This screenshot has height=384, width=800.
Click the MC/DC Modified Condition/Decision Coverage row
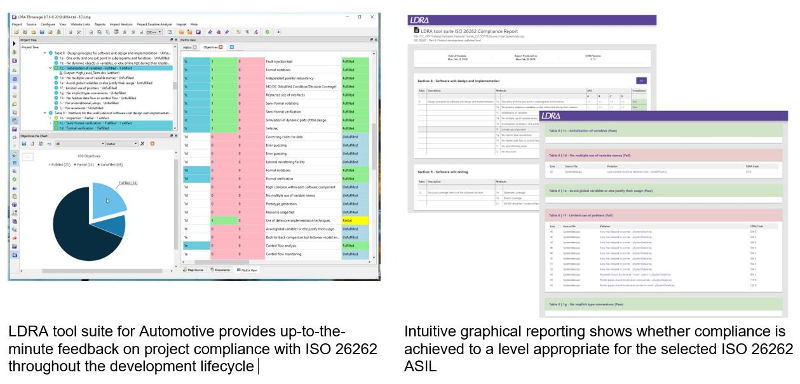click(x=276, y=87)
